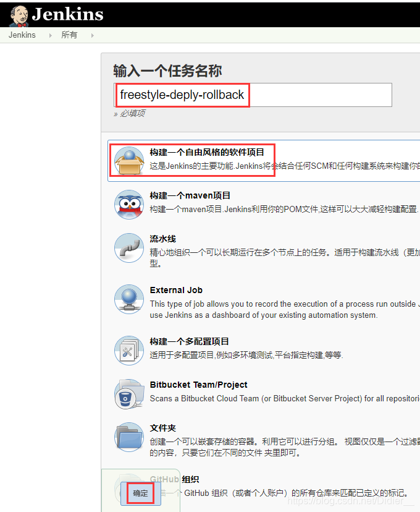Choose 文件夹 item title
Image resolution: width=420 pixels, height=512 pixels.
coord(162,428)
